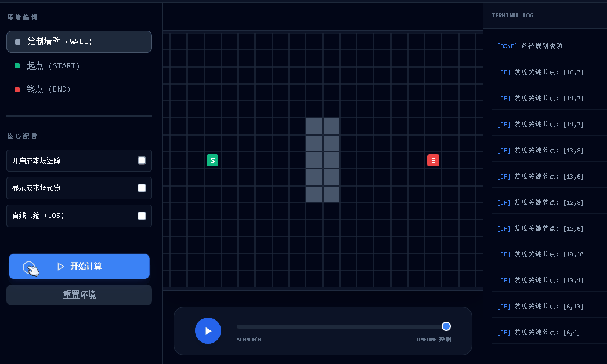Click the 开始计算 button
The image size is (607, 364).
pyautogui.click(x=79, y=266)
